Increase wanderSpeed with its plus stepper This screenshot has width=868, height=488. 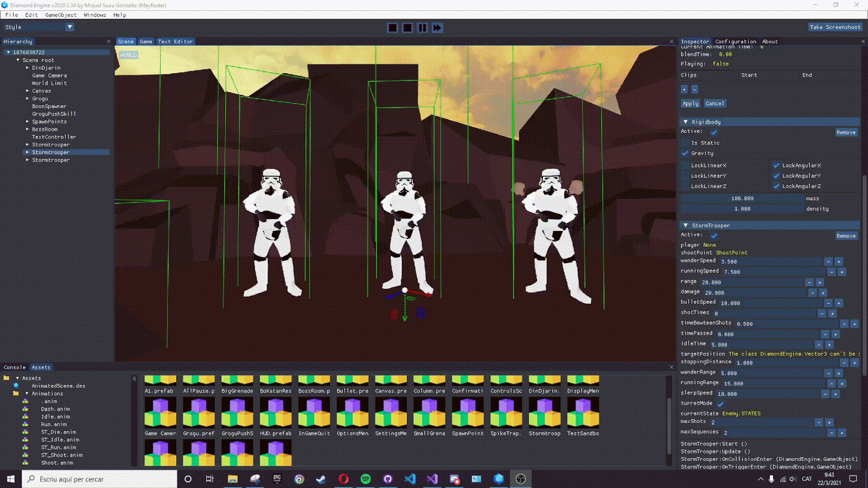coord(839,261)
